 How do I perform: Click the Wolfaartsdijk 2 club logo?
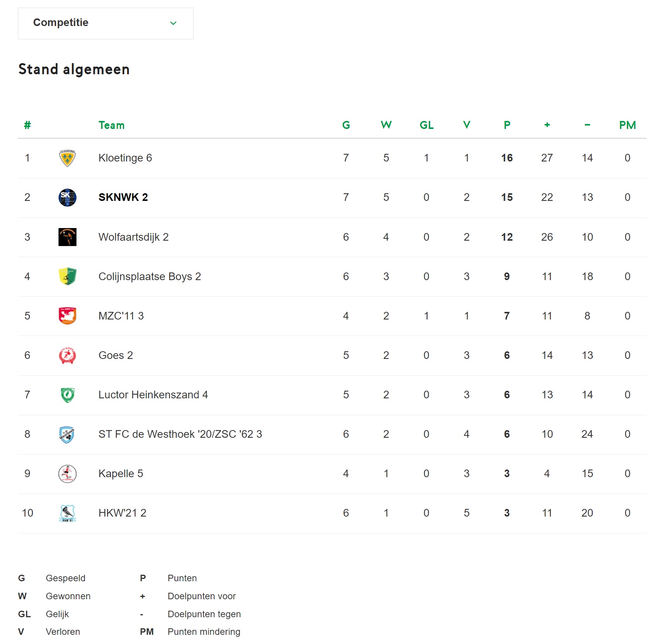tap(67, 237)
